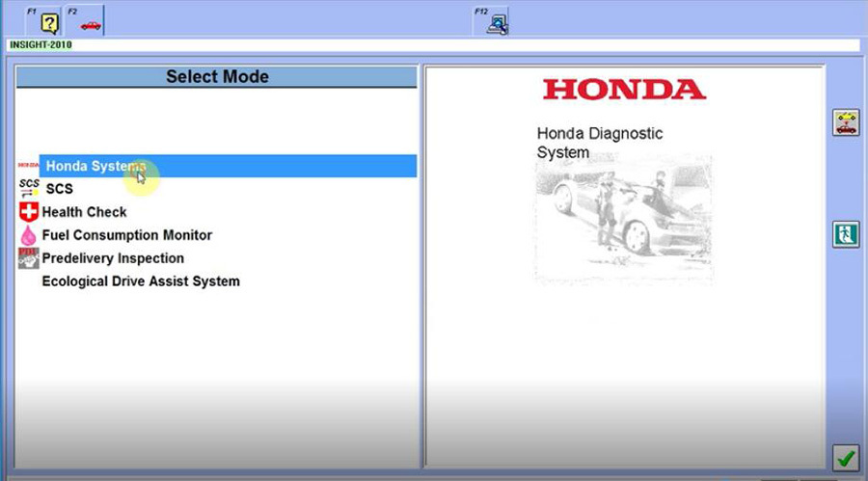Open Health Check mode
The height and width of the screenshot is (481, 868).
85,212
